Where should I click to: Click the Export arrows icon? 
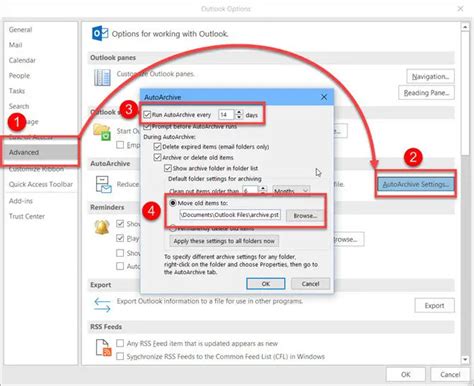click(102, 305)
